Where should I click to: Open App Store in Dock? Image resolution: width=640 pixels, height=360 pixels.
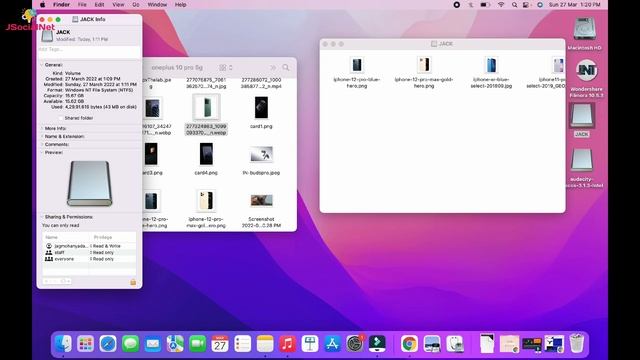pos(332,343)
